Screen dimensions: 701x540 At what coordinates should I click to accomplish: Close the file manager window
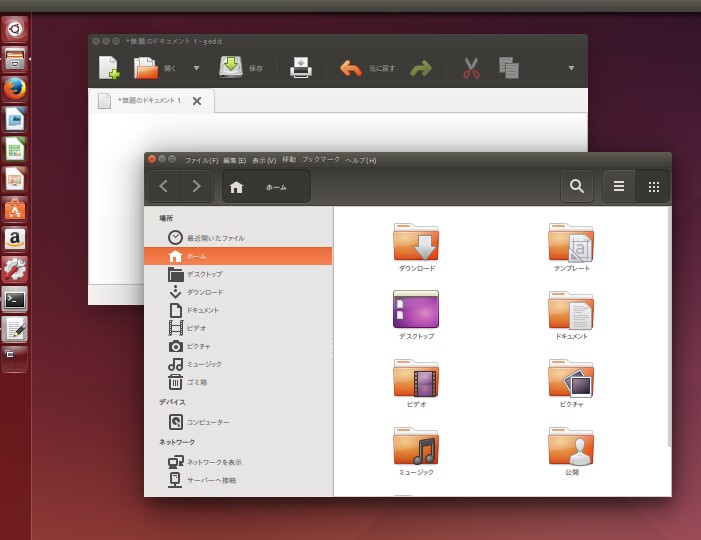[x=152, y=159]
